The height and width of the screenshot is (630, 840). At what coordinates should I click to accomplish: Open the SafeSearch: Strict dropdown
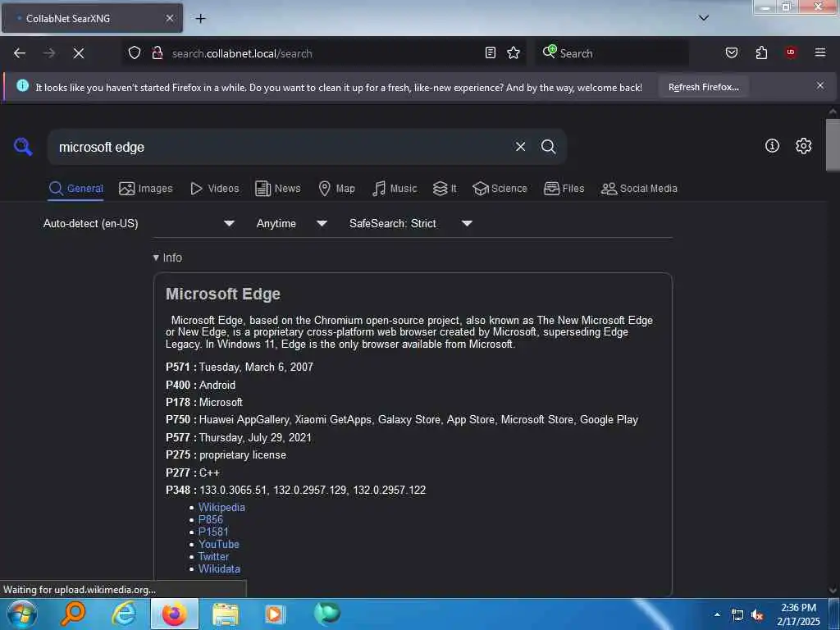pos(410,223)
